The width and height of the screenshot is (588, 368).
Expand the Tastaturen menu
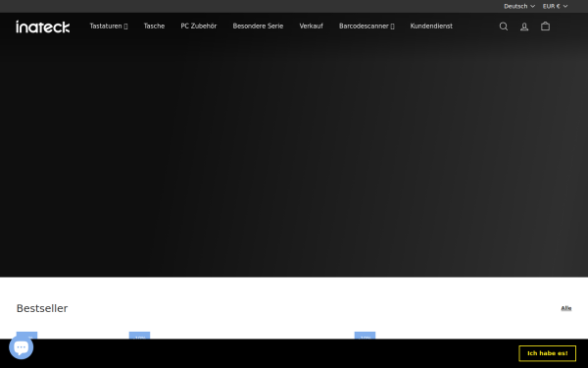pos(109,26)
